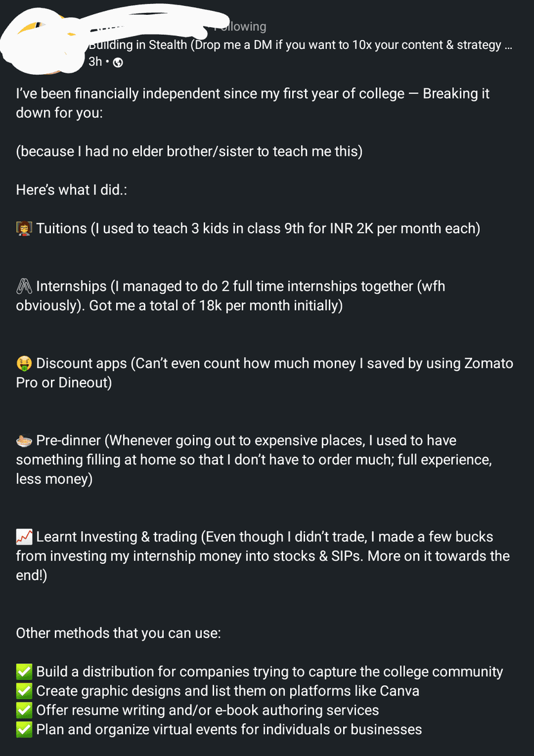Image resolution: width=534 pixels, height=756 pixels.
Task: Click the Zomato text in the post
Action: click(x=488, y=363)
